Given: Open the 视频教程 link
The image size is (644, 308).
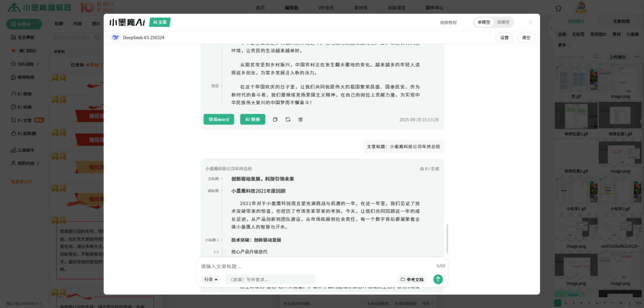Looking at the screenshot, I should click(x=448, y=23).
